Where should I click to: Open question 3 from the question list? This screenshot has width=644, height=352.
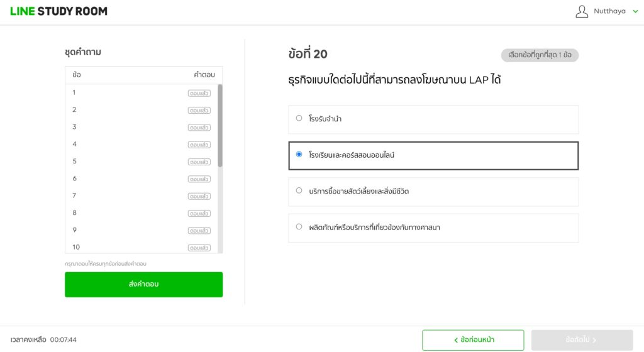(x=74, y=127)
